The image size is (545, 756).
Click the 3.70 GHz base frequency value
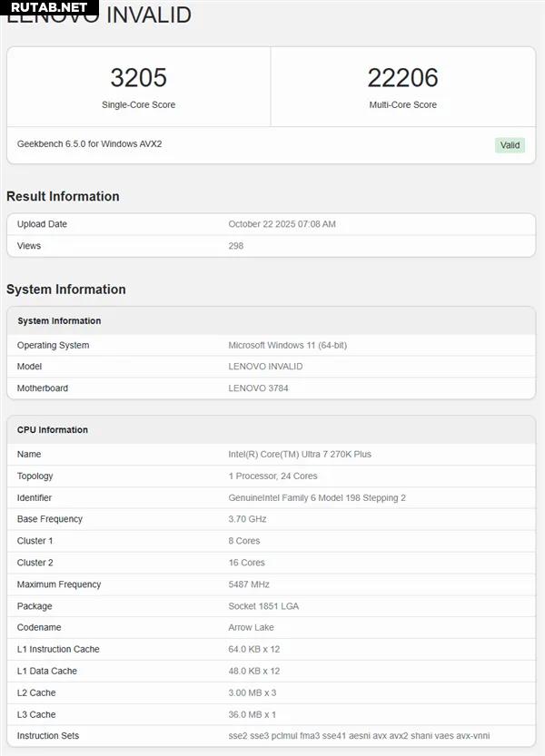(x=246, y=519)
